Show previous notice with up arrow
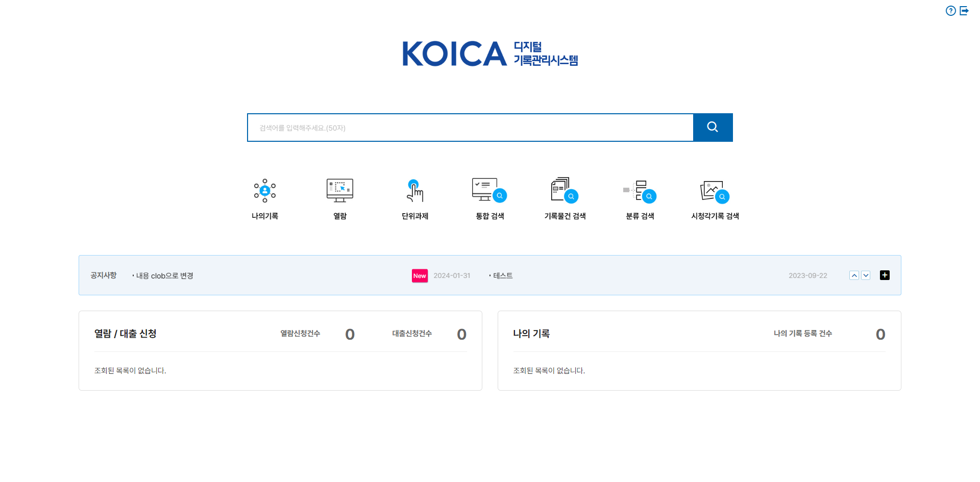The height and width of the screenshot is (482, 980). coord(854,275)
